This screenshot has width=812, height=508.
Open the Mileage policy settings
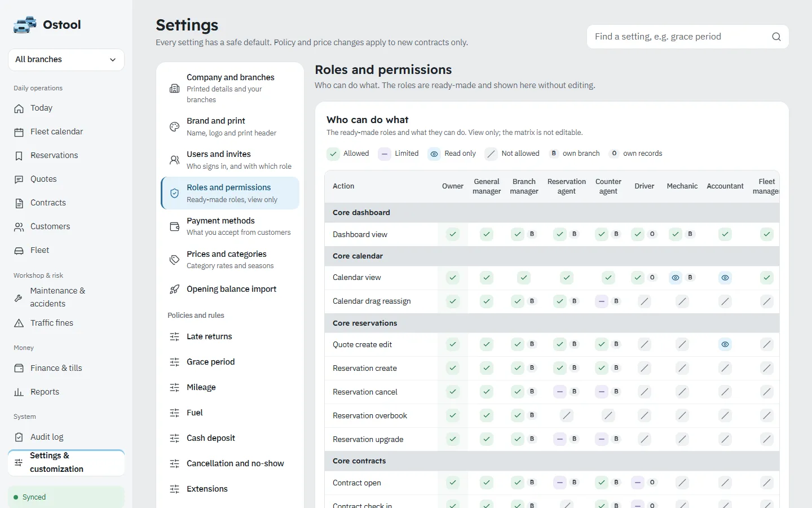point(230,388)
